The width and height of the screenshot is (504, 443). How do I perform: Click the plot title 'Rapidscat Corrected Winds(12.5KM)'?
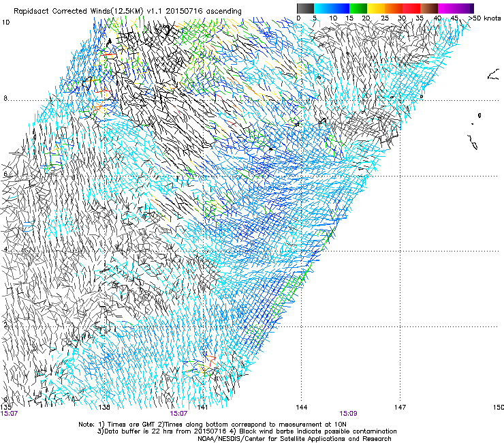pos(78,11)
